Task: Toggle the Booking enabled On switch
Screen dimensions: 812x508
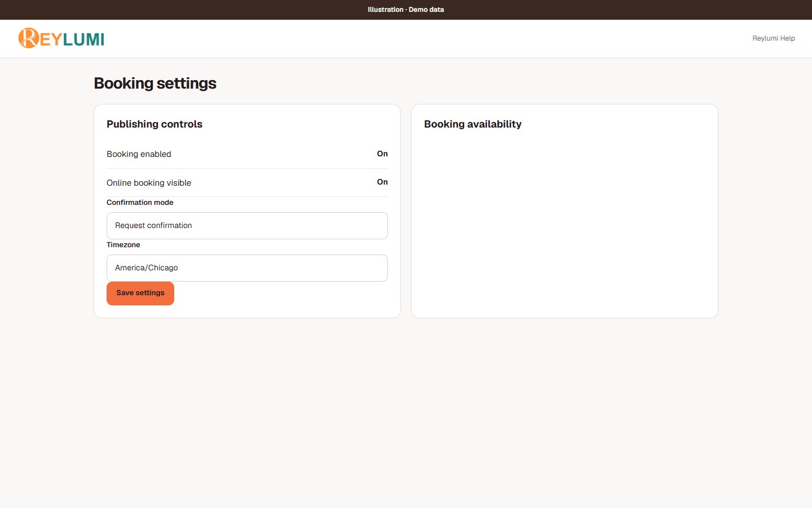Action: (382, 154)
